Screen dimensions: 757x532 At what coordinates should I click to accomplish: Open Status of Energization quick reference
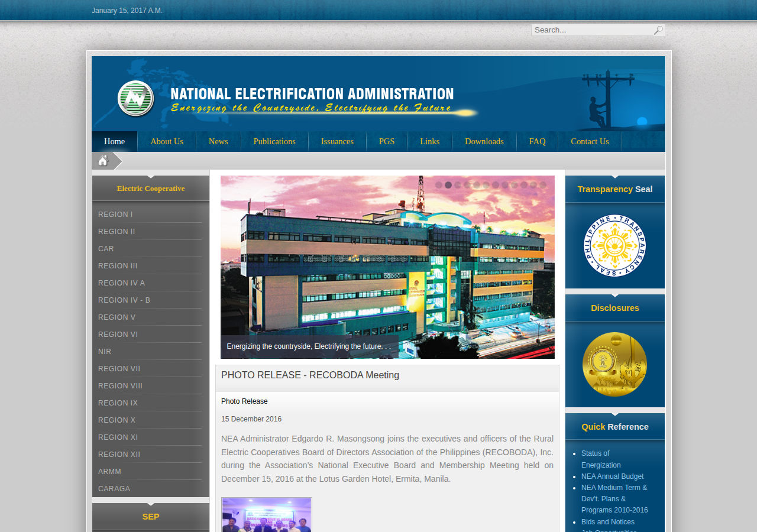pyautogui.click(x=601, y=459)
